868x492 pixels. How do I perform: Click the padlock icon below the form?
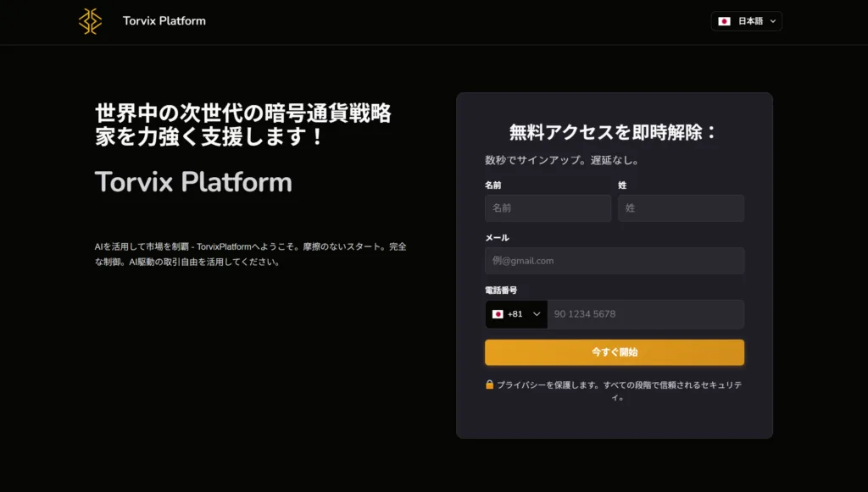coord(489,384)
